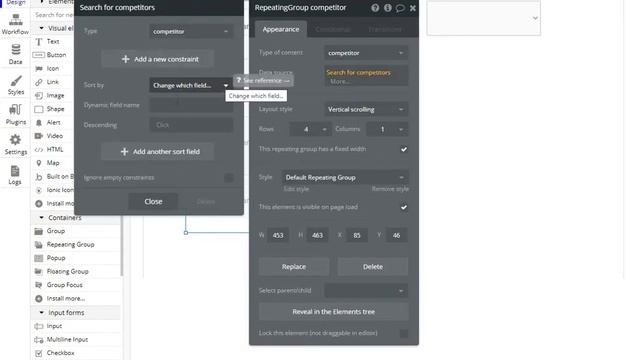Open info icon in RepeatingGroup panel header
640x360 pixels.
(x=387, y=8)
